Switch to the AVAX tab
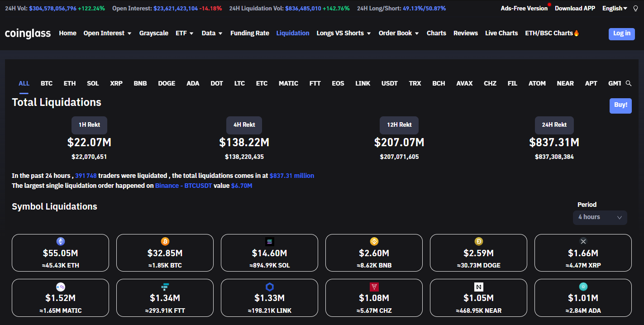Screen dimensions: 644x325 point(464,83)
